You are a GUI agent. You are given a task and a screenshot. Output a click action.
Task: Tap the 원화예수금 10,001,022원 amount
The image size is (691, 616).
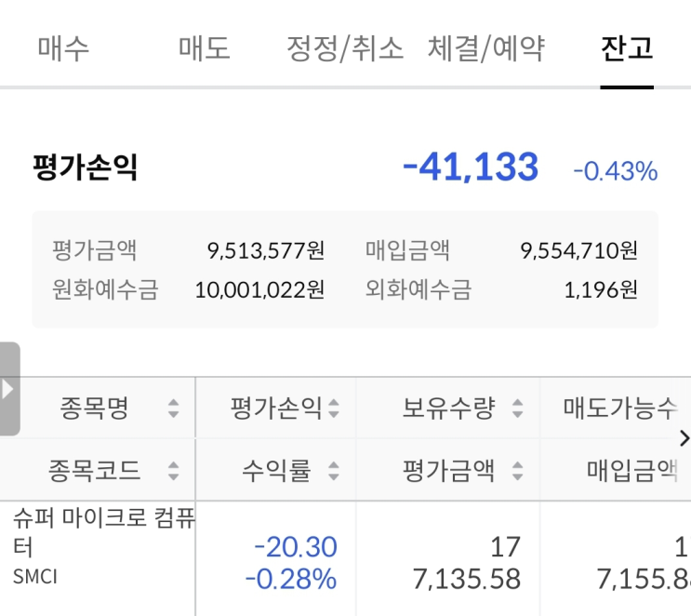point(259,289)
